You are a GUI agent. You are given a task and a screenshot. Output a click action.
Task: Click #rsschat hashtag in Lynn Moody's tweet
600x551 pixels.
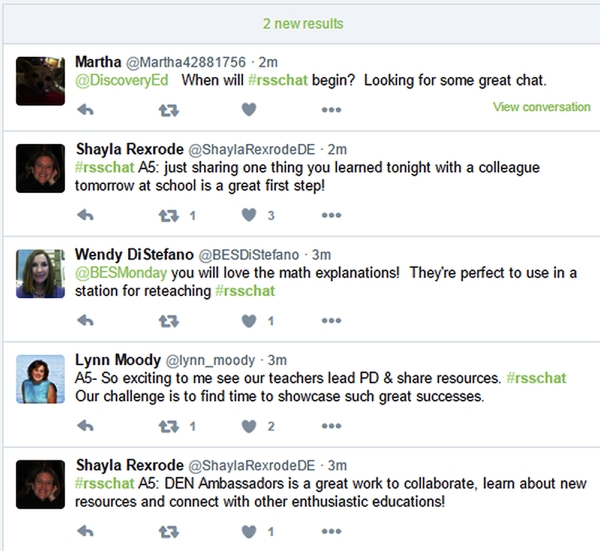click(536, 378)
